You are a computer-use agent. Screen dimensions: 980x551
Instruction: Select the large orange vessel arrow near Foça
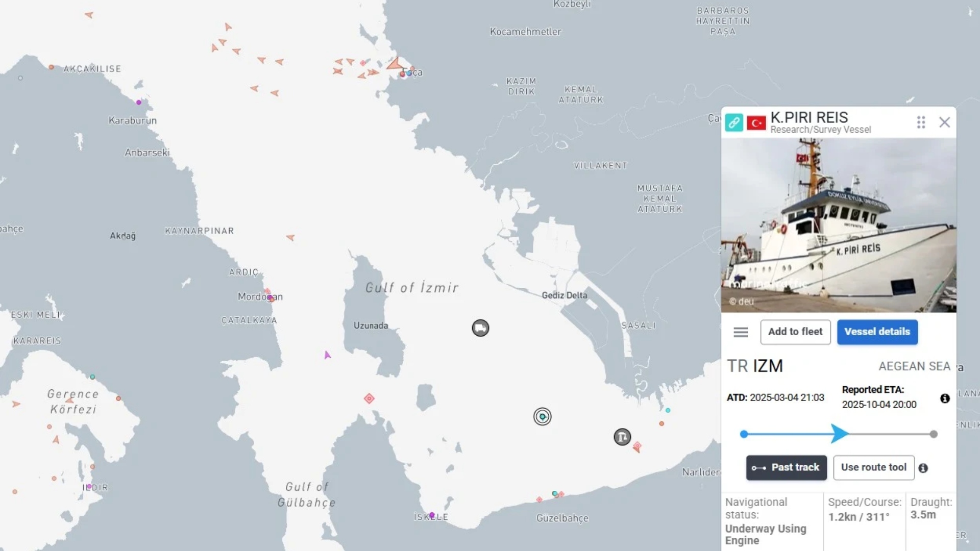pyautogui.click(x=394, y=64)
